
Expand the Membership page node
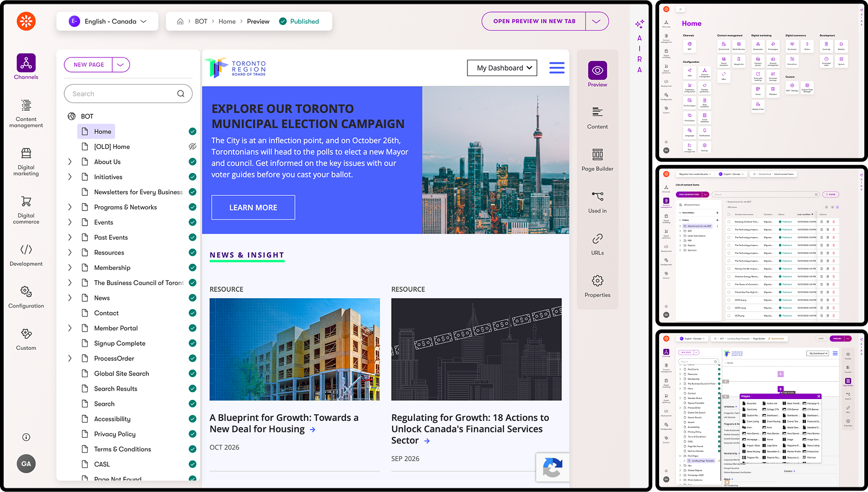(70, 267)
